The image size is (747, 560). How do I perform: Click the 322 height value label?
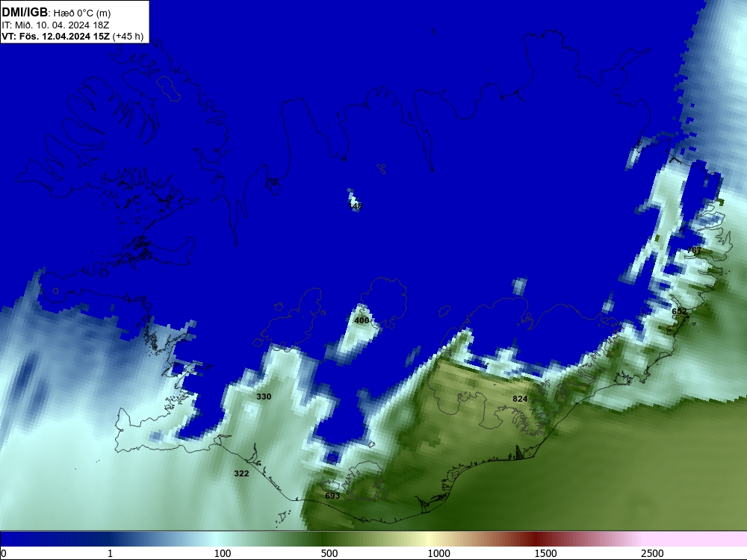pos(241,473)
